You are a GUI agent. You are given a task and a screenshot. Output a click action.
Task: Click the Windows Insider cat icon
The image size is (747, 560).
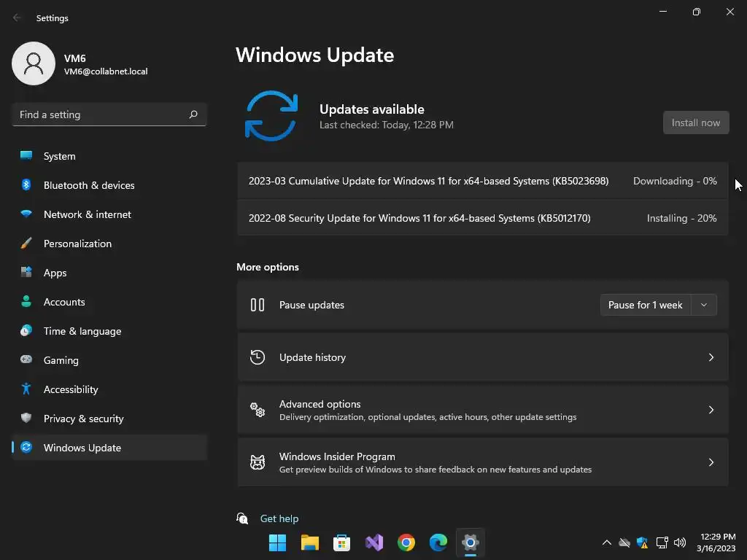click(258, 462)
